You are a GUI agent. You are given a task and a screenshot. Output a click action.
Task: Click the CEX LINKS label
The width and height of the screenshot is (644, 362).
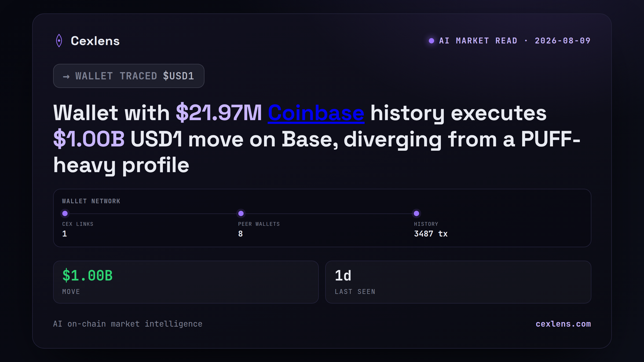[x=78, y=224]
